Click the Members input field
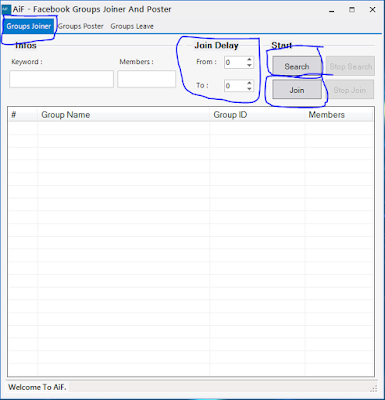 tap(146, 79)
